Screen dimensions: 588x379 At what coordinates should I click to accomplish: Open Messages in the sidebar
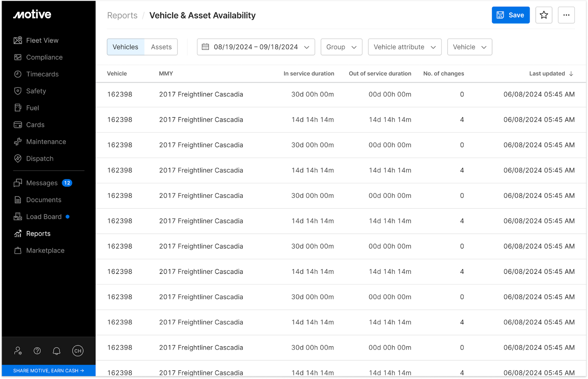coord(42,183)
